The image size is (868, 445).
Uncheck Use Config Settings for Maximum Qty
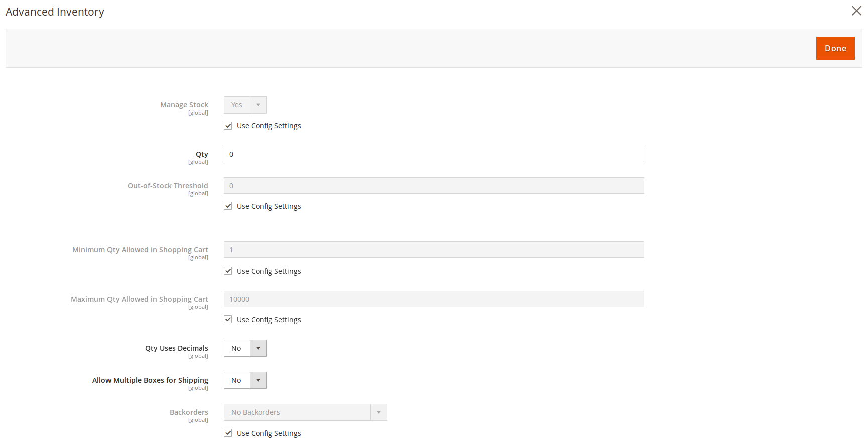(x=228, y=320)
